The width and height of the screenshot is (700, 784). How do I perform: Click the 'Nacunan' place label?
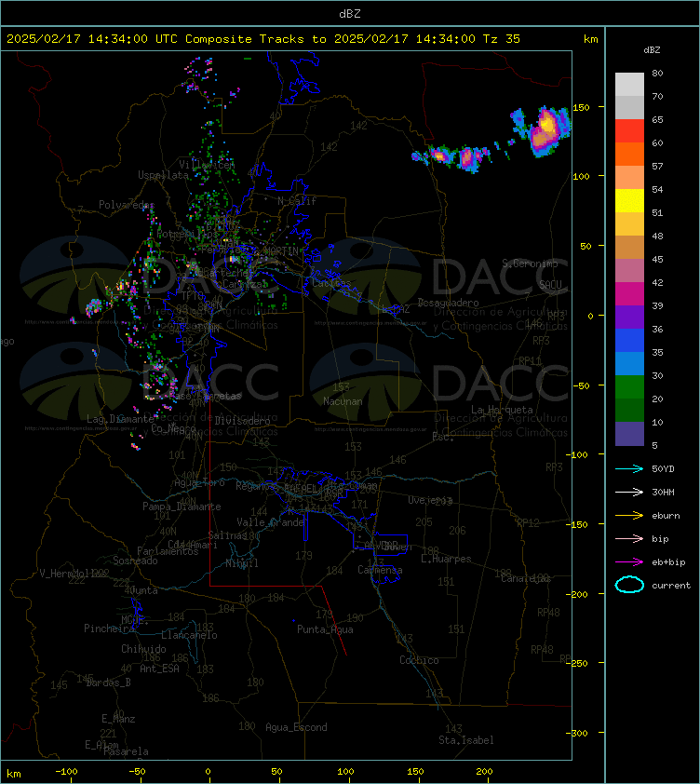click(x=343, y=401)
